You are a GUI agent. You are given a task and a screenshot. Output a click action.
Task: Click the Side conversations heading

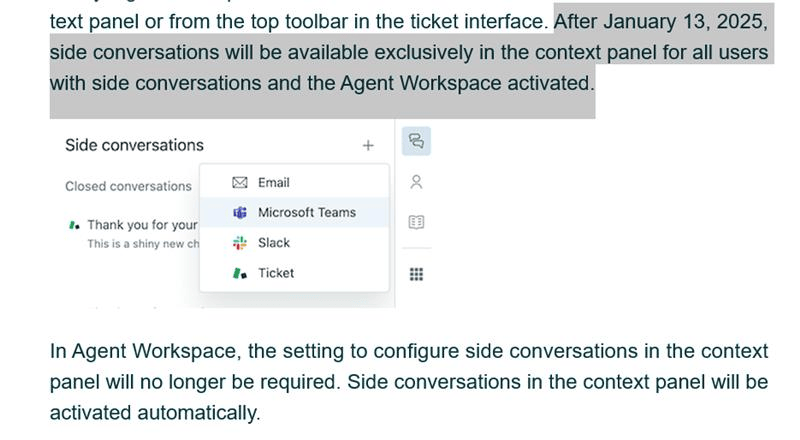[x=134, y=145]
